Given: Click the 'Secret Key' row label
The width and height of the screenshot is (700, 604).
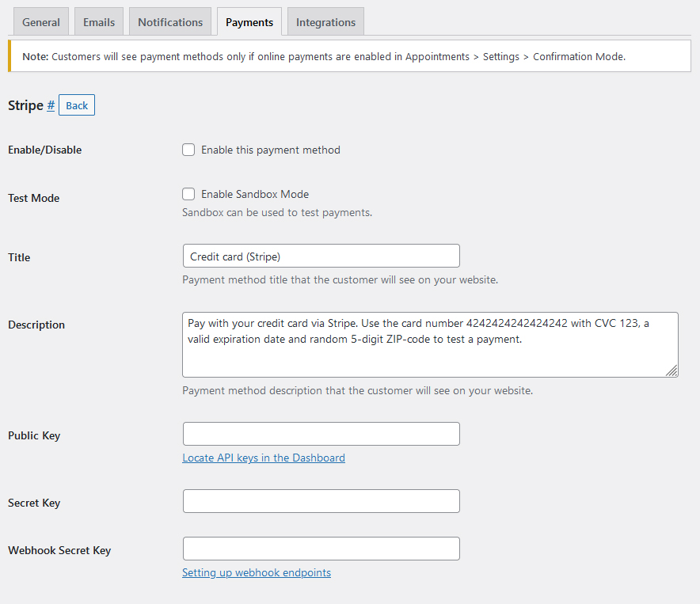Looking at the screenshot, I should click(34, 503).
